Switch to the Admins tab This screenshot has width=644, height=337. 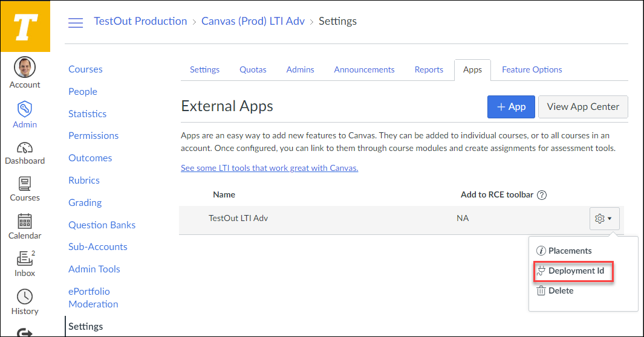click(x=301, y=69)
